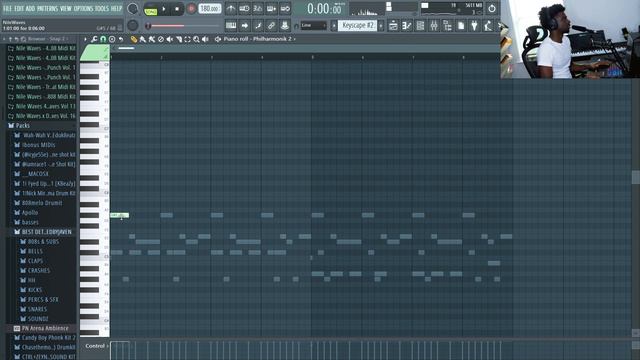Expand the SNARES folder

(x=34, y=309)
